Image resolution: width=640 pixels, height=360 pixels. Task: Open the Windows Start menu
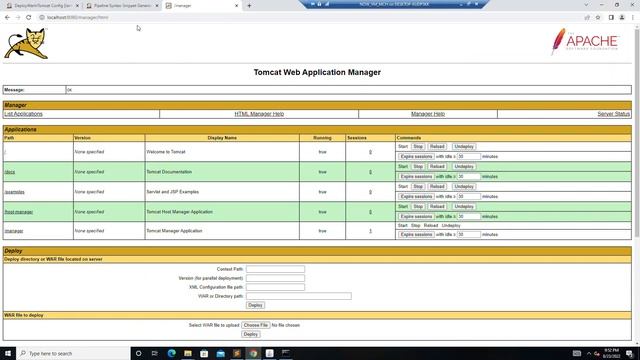click(x=8, y=353)
